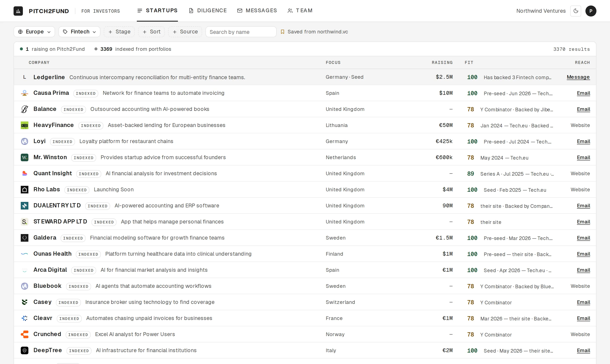
Task: Toggle dark mode with the moon icon
Action: click(576, 11)
